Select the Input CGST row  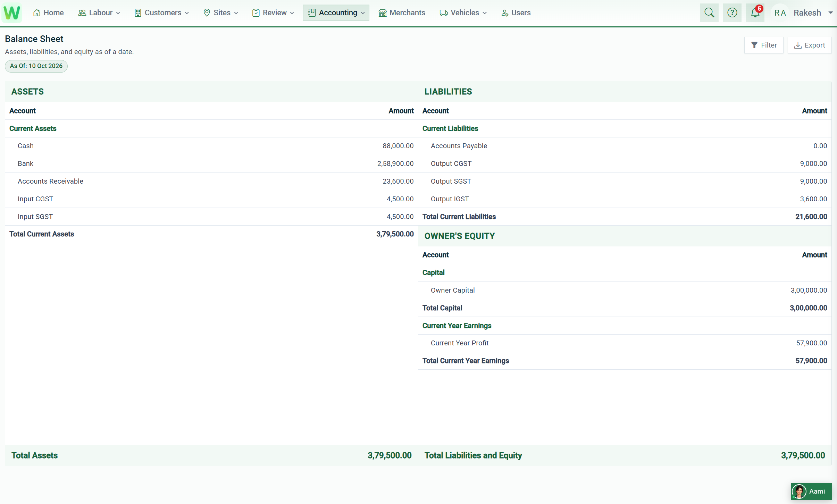coord(211,199)
